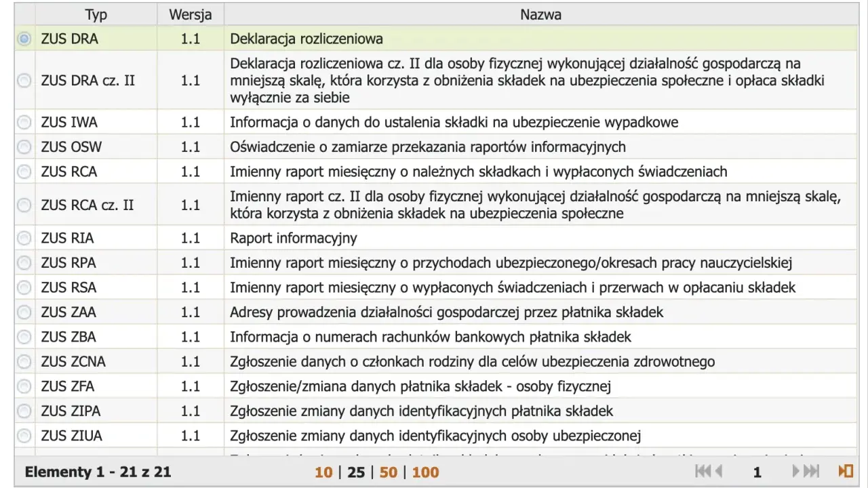Screen dimensions: 868x488
Task: Click version 1.1 cell in ZUS ZBA row
Action: pyautogui.click(x=191, y=337)
